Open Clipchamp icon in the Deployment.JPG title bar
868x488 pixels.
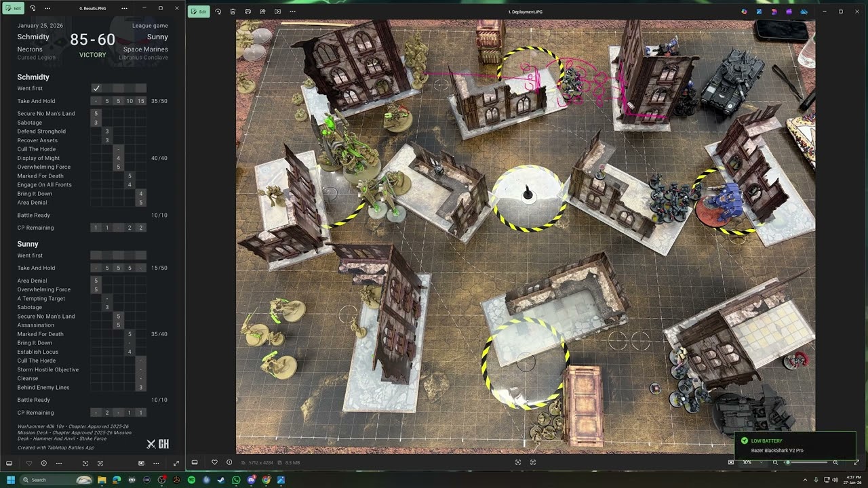coord(774,12)
